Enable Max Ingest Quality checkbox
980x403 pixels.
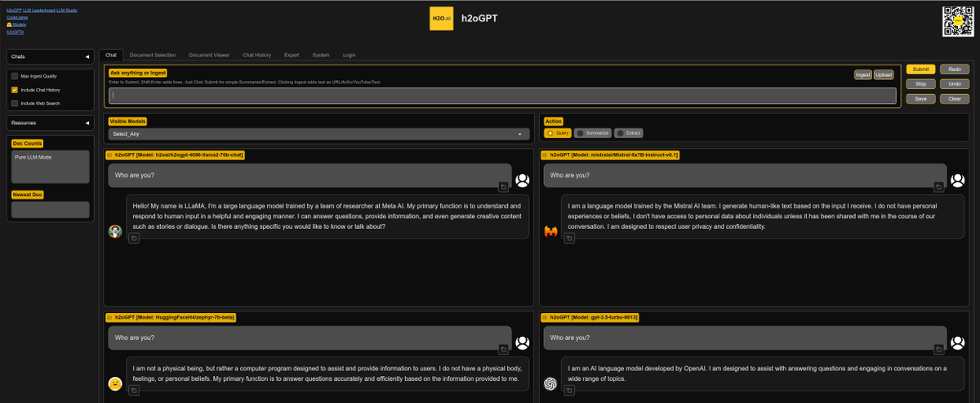pyautogui.click(x=15, y=76)
